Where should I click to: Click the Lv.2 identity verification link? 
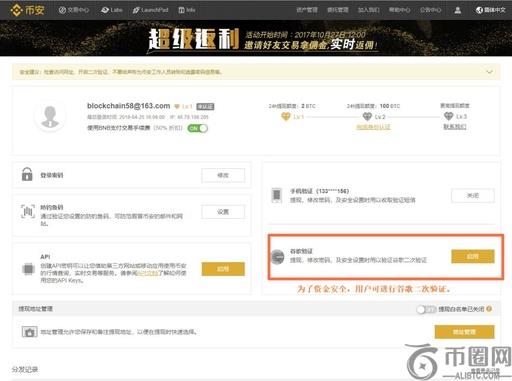[373, 127]
